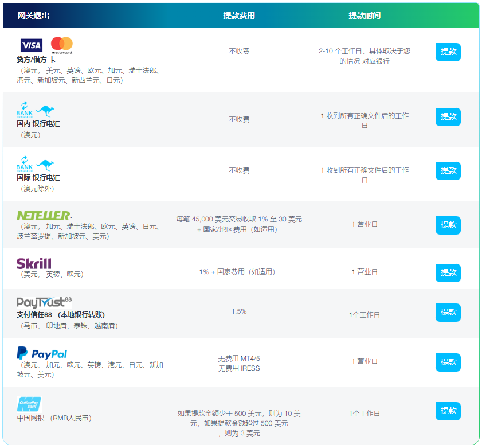
Task: Click 中国网银 fee text about 500 美元
Action: (x=239, y=423)
